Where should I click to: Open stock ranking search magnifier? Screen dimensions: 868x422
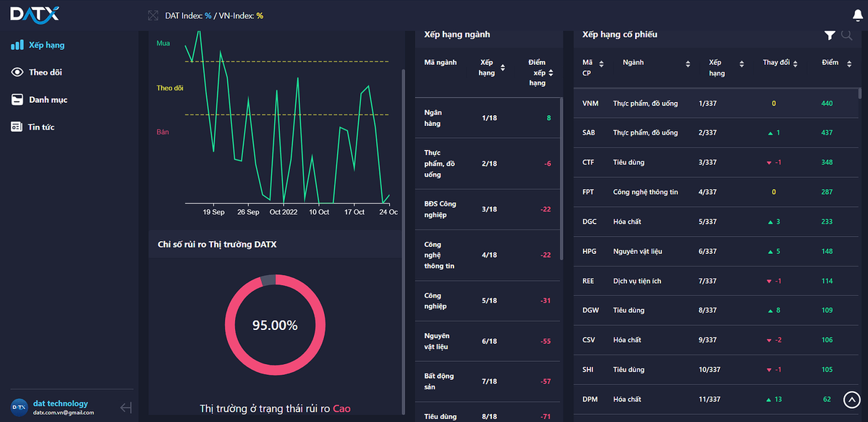846,35
